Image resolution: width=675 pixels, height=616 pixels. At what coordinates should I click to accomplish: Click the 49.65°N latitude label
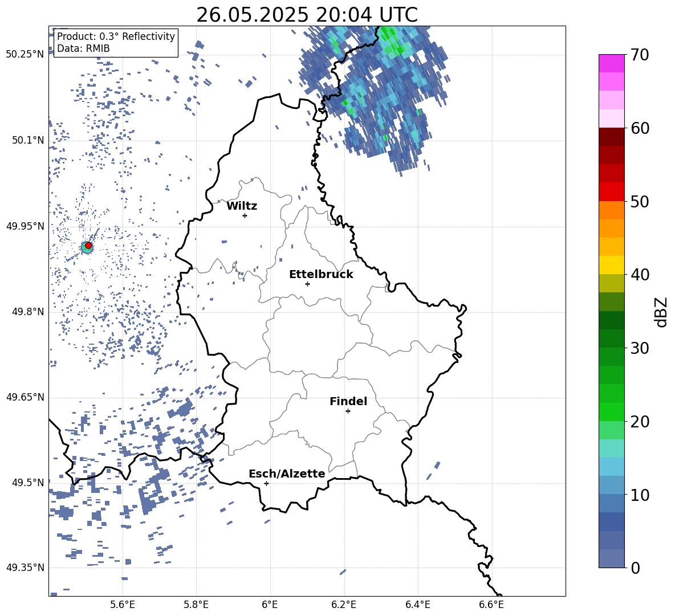pos(25,397)
